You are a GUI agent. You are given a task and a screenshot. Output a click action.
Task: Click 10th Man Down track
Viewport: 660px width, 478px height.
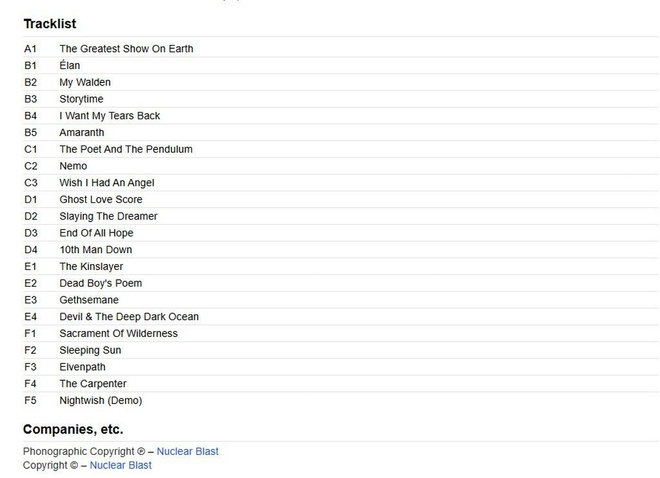pos(96,250)
